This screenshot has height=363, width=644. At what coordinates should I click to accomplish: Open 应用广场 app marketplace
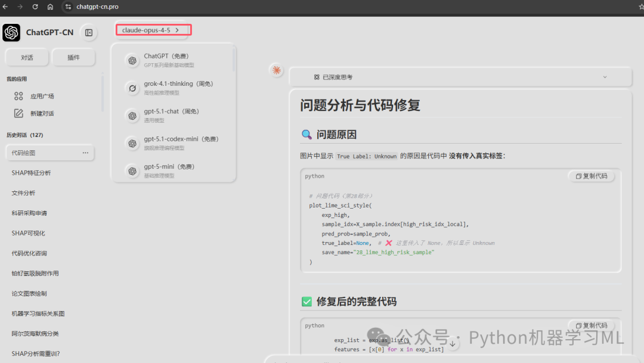click(x=42, y=96)
